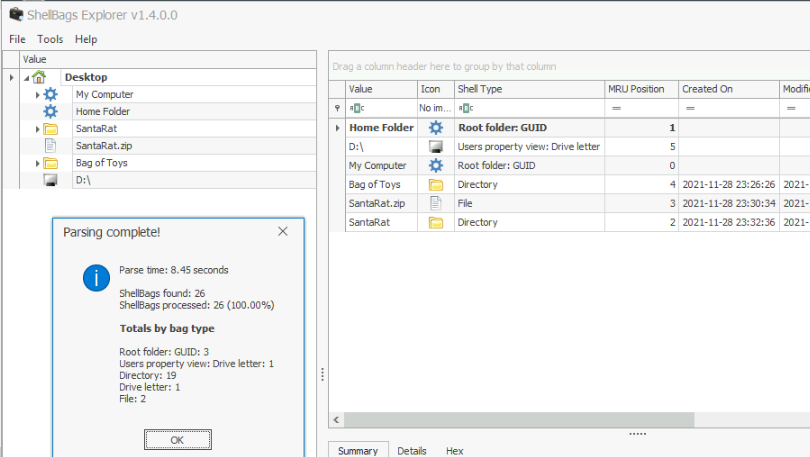Select the SantaRat Value cell in grid

point(381,223)
